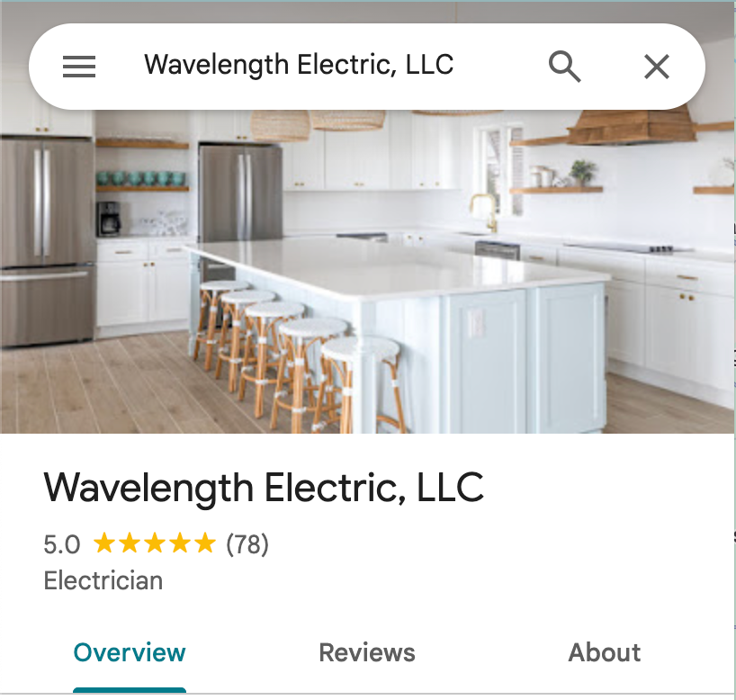Open the (78) reviews count link
This screenshot has width=736, height=700.
(247, 544)
